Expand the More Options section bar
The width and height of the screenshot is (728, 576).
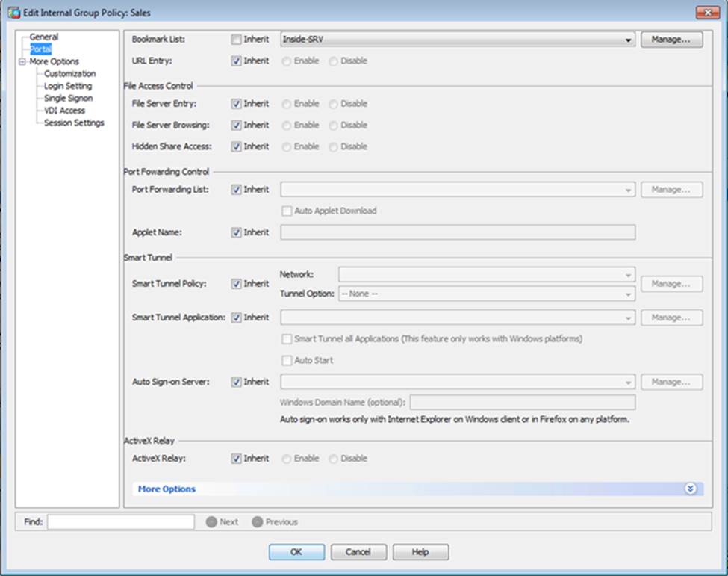tap(167, 489)
